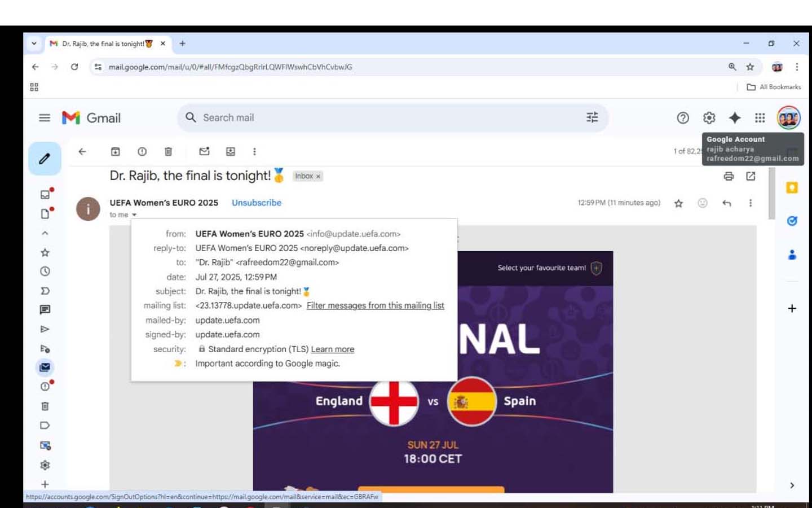812x508 pixels.
Task: Report this email as spam
Action: [x=142, y=151]
